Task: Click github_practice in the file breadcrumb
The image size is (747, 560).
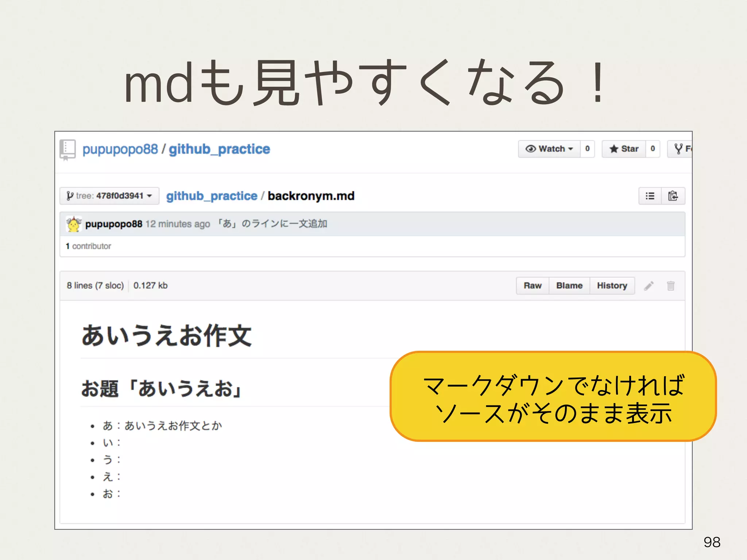Action: coord(212,196)
